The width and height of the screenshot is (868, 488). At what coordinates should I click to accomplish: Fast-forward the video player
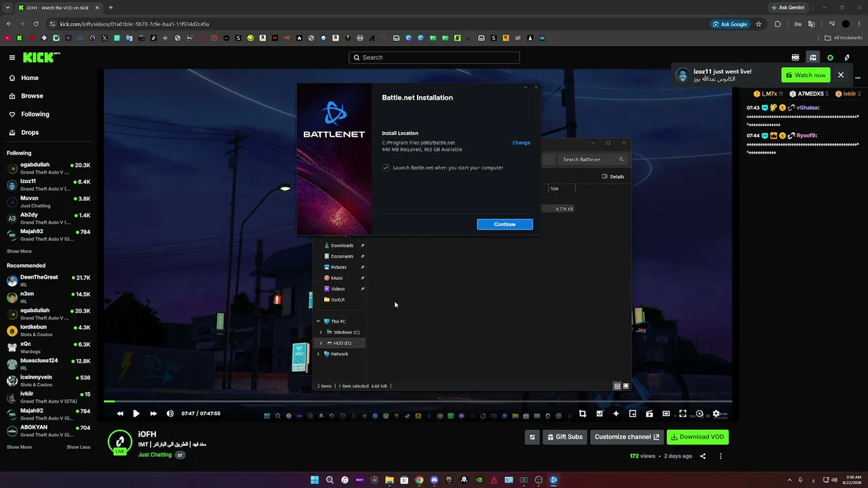(153, 413)
